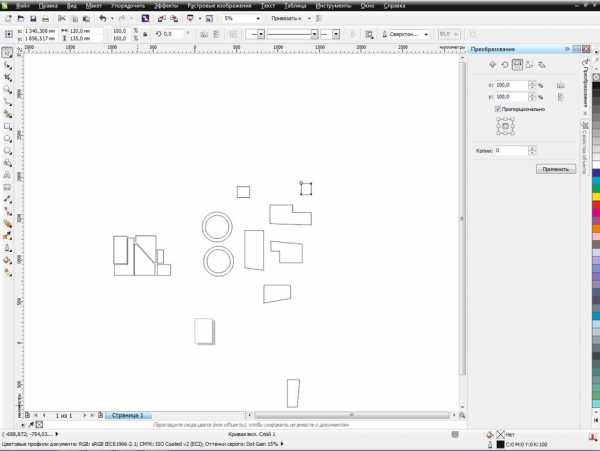Click the Undo arrow icon
The height and width of the screenshot is (451, 600).
click(x=102, y=19)
